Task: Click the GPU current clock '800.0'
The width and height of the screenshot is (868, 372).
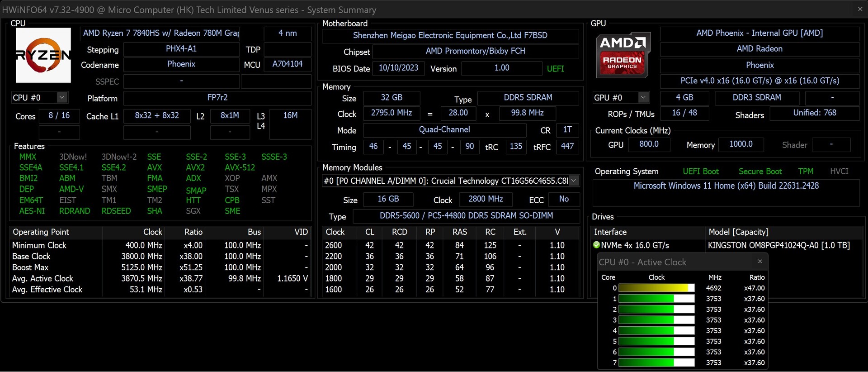Action: click(649, 144)
